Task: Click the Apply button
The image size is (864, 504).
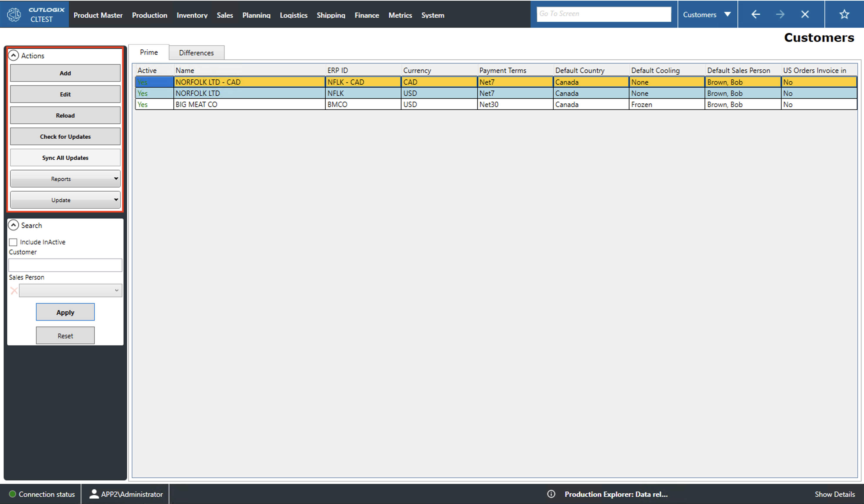Action: [65, 312]
